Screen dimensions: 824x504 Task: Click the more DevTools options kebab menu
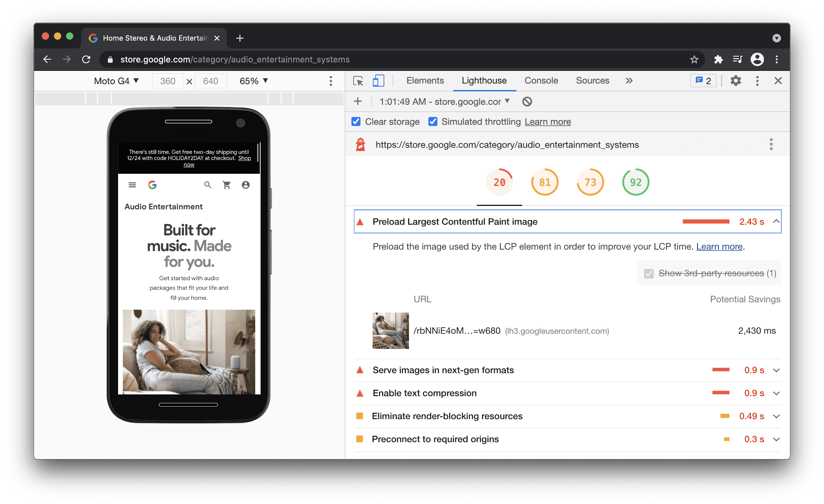pyautogui.click(x=756, y=81)
